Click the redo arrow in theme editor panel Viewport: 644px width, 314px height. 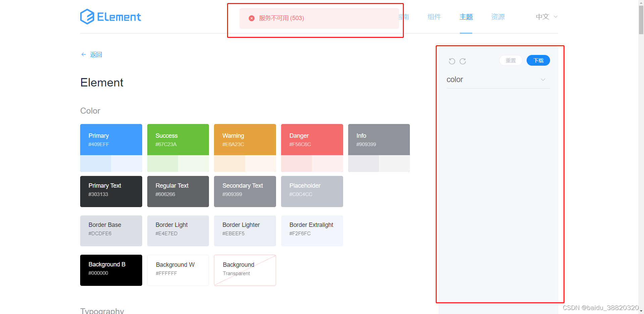463,61
